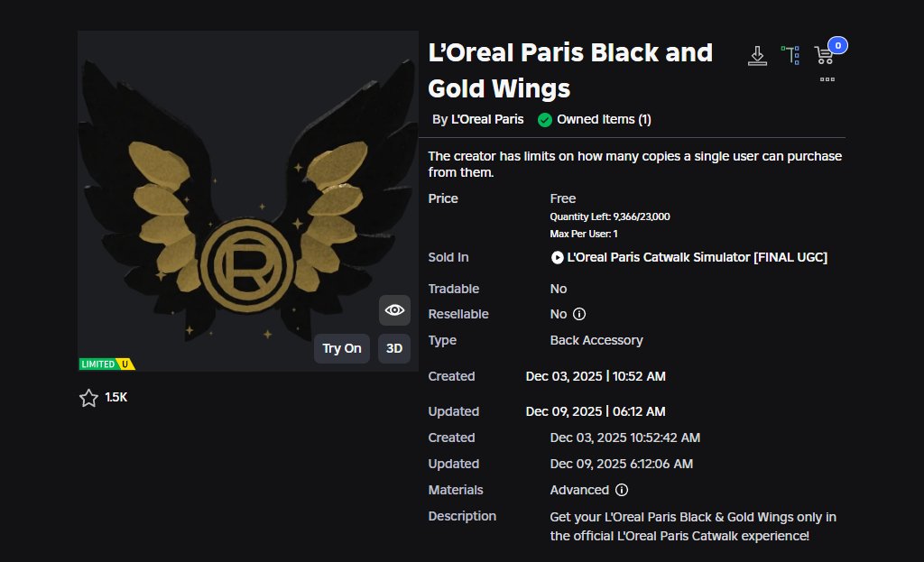
Task: Open the shopping cart icon
Action: tap(824, 56)
